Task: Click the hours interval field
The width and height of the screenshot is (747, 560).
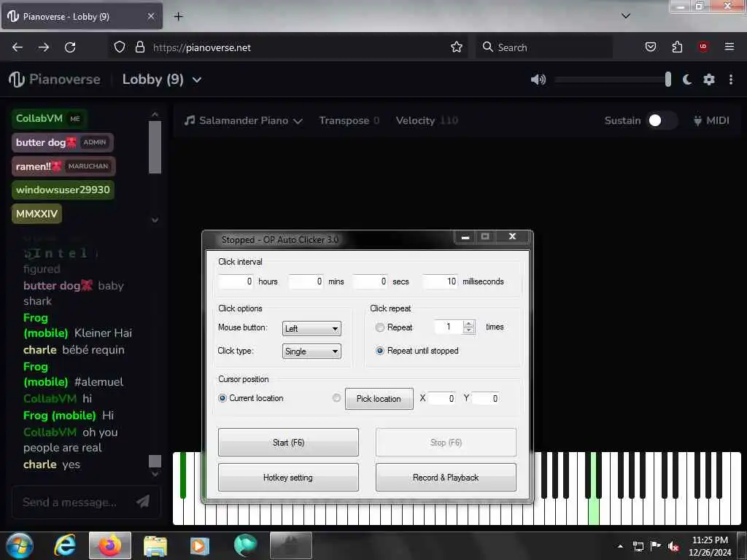Action: (236, 281)
